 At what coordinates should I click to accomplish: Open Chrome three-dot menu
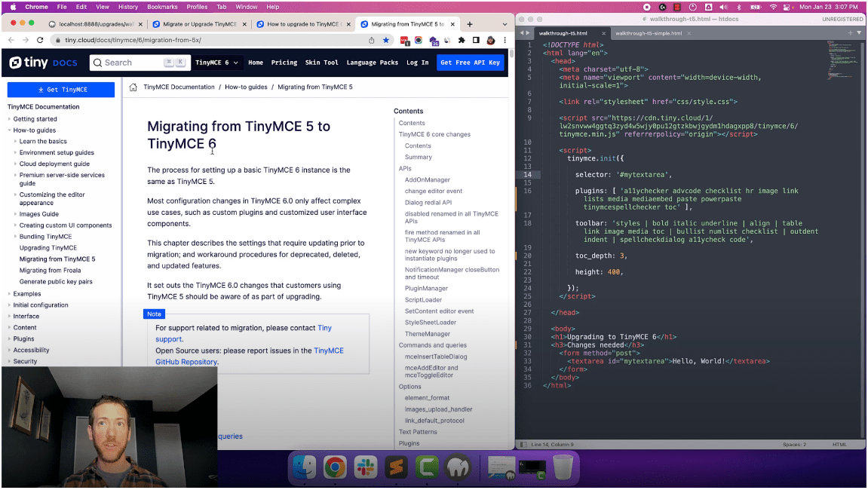(x=505, y=40)
